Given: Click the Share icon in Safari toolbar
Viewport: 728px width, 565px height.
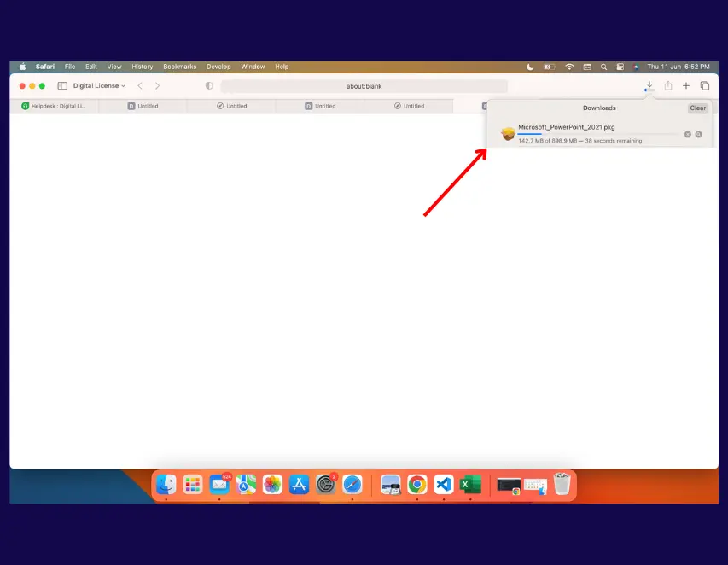Looking at the screenshot, I should (668, 86).
